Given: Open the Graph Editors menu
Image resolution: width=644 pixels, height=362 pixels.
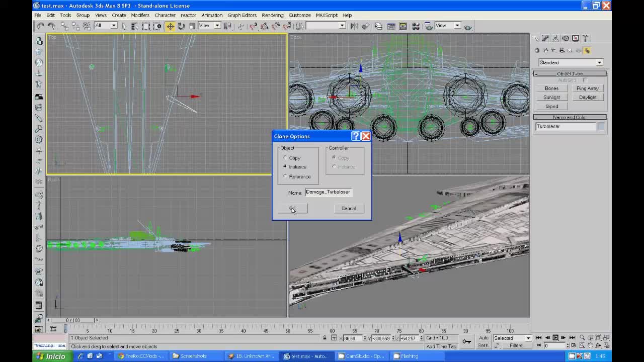Looking at the screenshot, I should tap(242, 15).
